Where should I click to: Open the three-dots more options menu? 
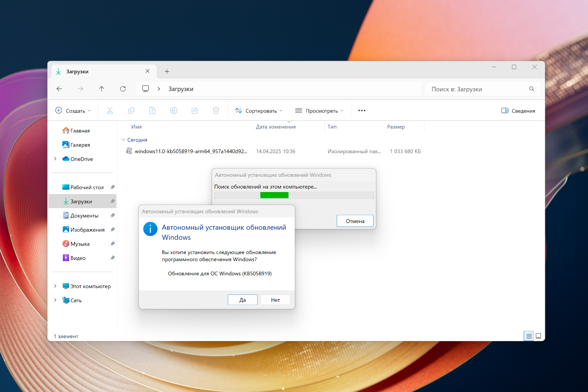tap(362, 111)
